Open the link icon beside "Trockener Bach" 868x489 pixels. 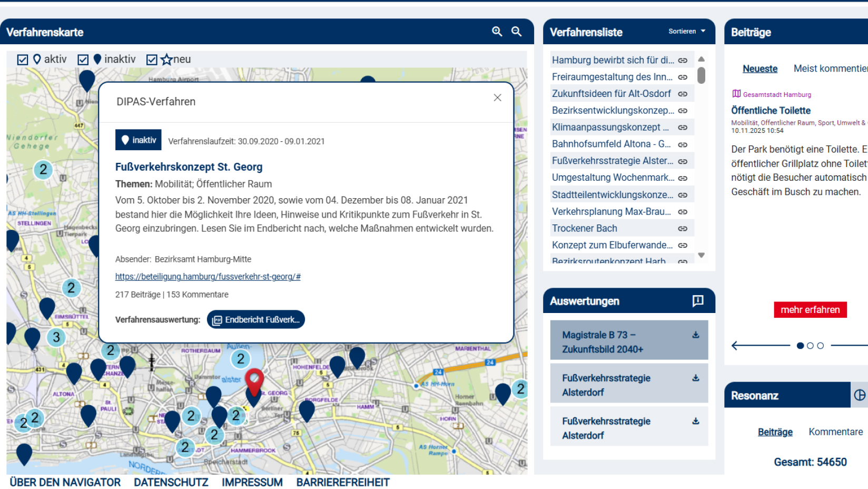click(x=683, y=228)
